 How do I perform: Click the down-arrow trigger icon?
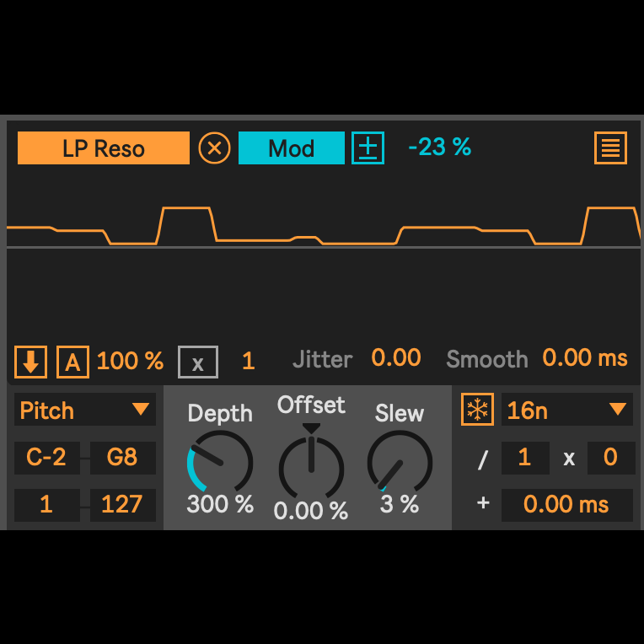coord(31,362)
